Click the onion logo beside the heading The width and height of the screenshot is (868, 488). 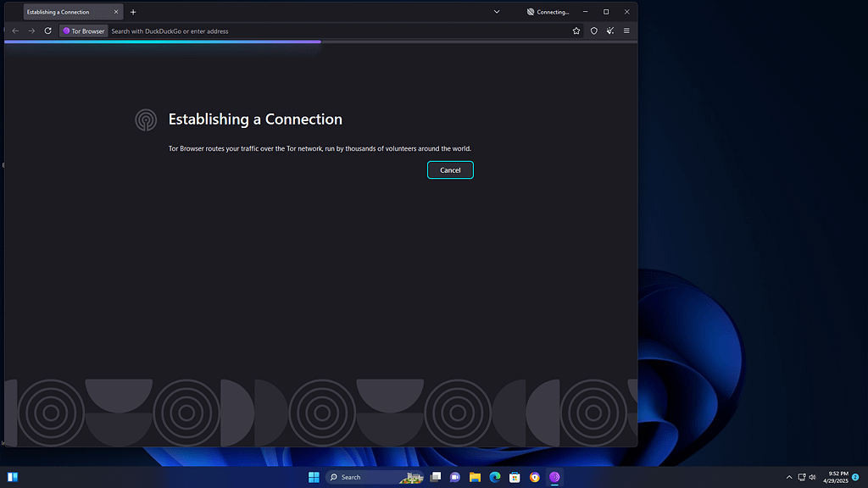click(146, 119)
